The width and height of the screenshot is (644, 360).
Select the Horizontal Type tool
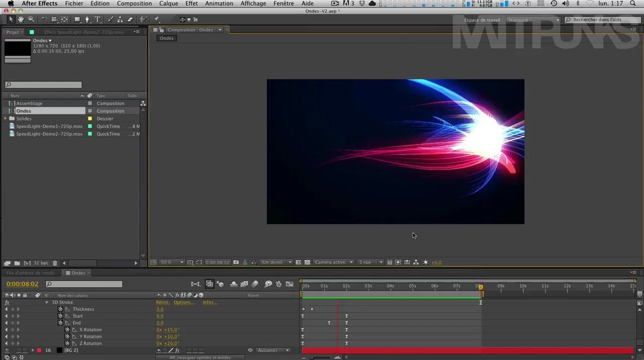coord(98,19)
